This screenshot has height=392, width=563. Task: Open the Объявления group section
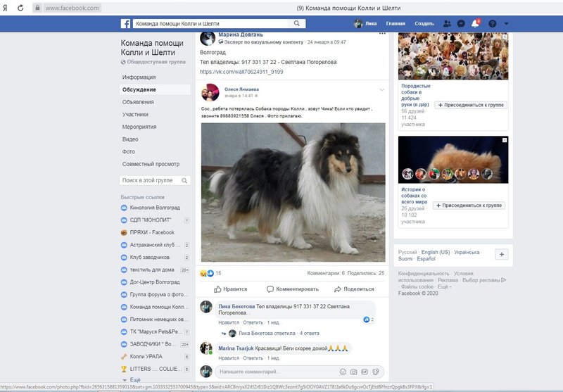[x=138, y=102]
